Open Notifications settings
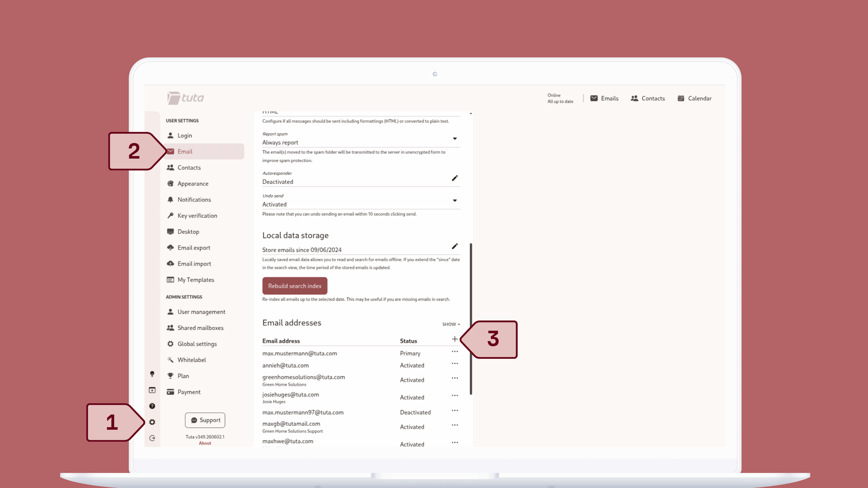 205,199
